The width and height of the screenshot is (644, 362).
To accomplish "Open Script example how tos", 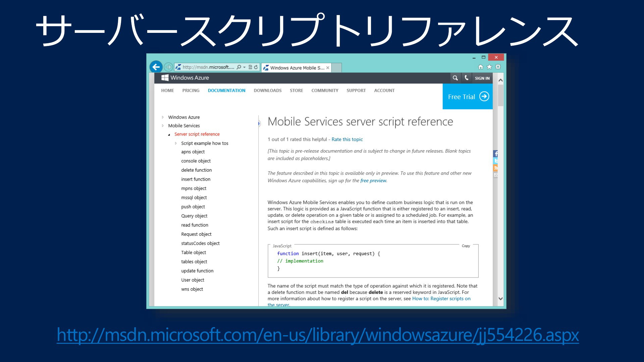I will tap(205, 143).
